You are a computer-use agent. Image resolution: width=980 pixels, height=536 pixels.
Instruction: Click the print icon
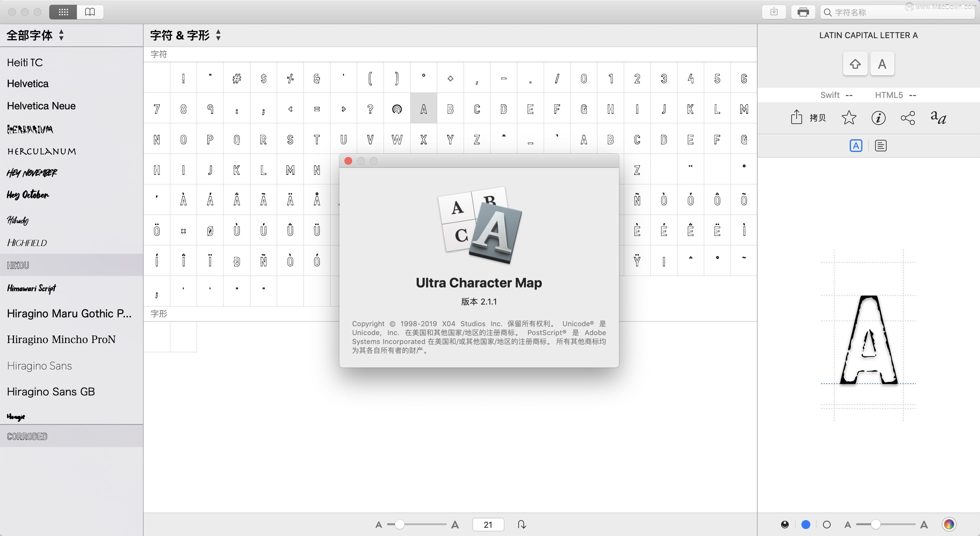click(803, 12)
